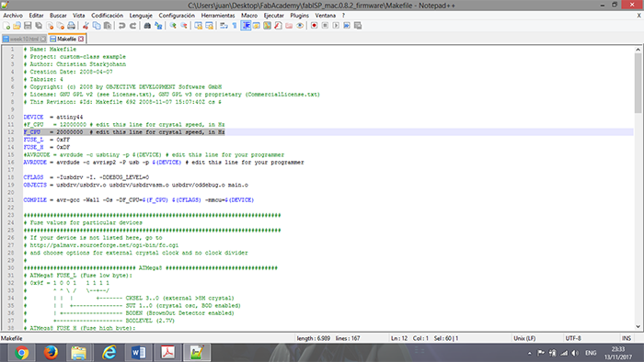Viewport: 644px width, 362px height.
Task: Stop macro recording with the square icon
Action: [x=325, y=26]
